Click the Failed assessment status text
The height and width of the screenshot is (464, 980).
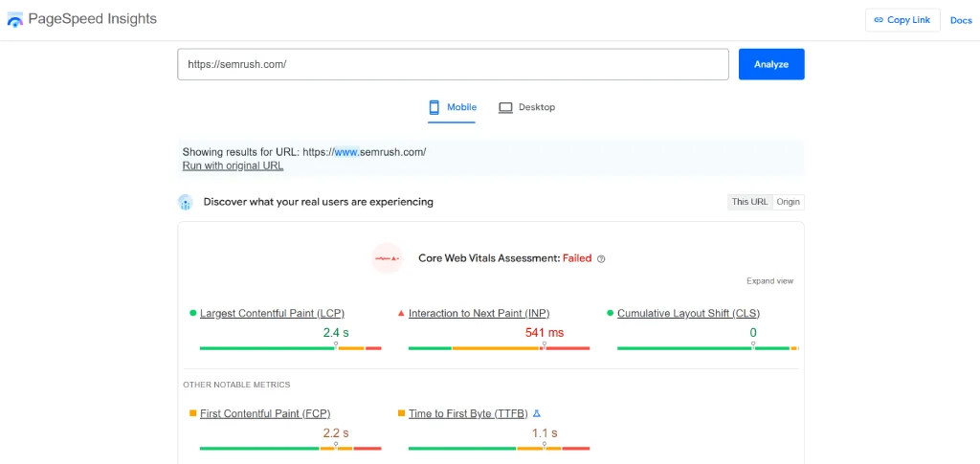pyautogui.click(x=577, y=258)
